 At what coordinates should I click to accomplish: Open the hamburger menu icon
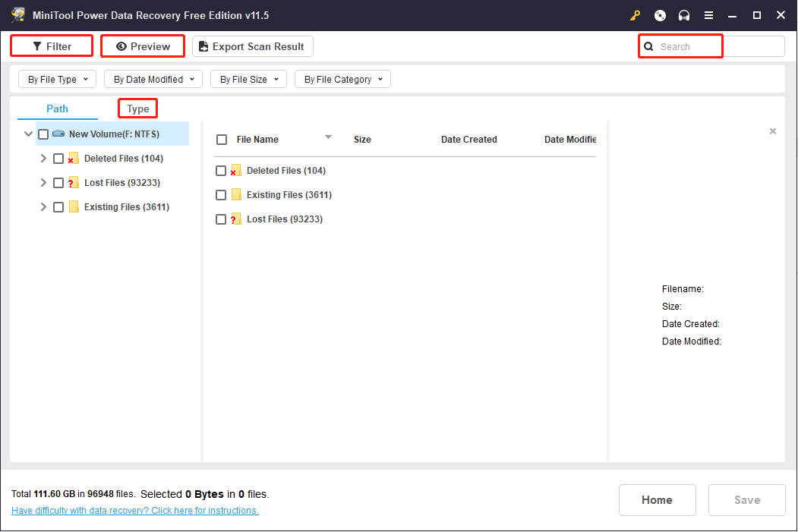[x=708, y=15]
